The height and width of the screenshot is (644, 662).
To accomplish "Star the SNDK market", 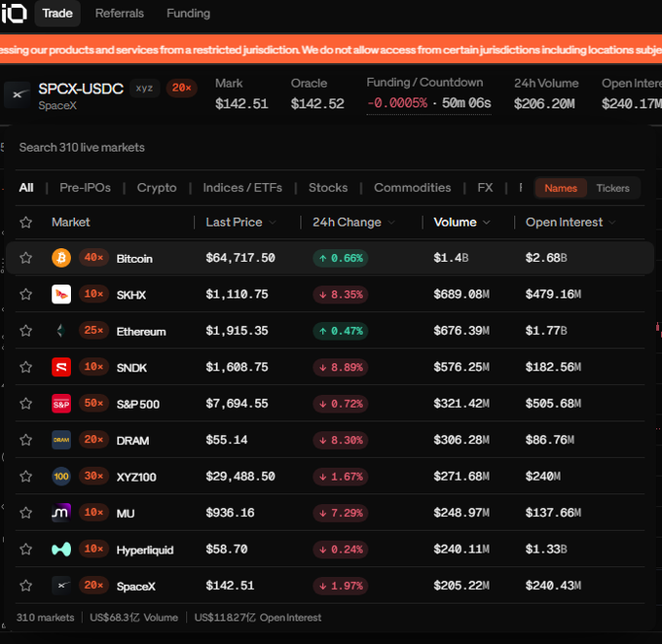I will coord(25,367).
